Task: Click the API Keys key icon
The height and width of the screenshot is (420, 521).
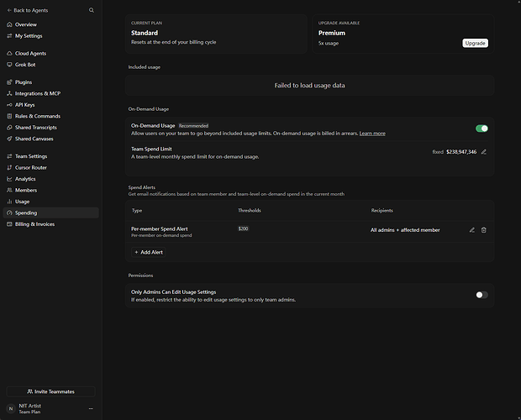Action: pos(9,105)
